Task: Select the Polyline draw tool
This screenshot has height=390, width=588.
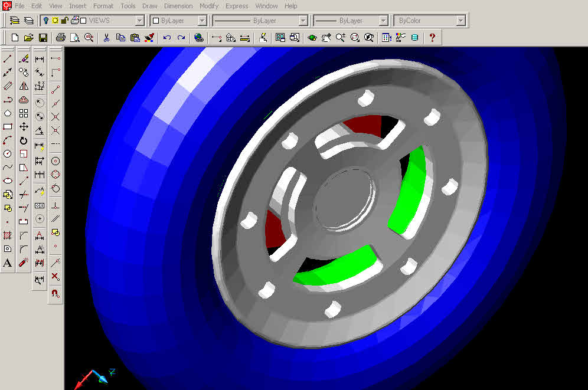Action: coord(8,99)
